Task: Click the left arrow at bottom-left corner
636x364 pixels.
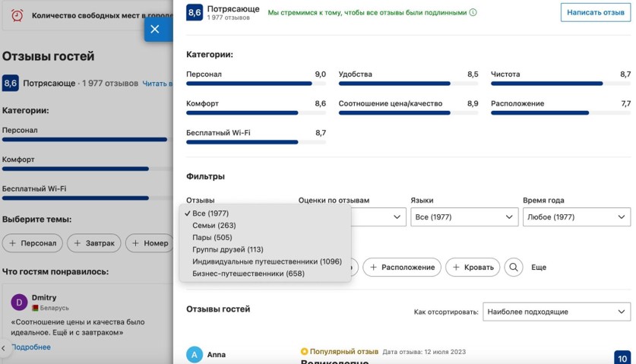Action: (x=4, y=348)
